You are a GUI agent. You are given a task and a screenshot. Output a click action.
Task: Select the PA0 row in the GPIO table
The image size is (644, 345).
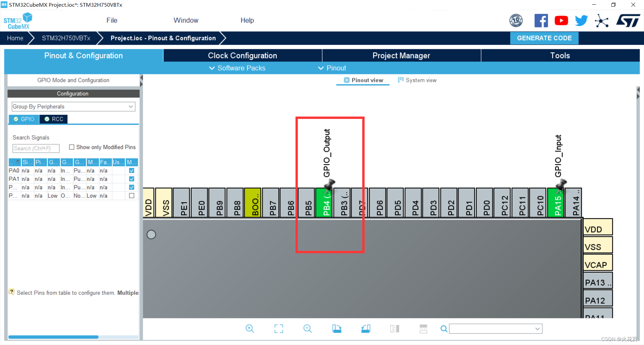[73, 170]
